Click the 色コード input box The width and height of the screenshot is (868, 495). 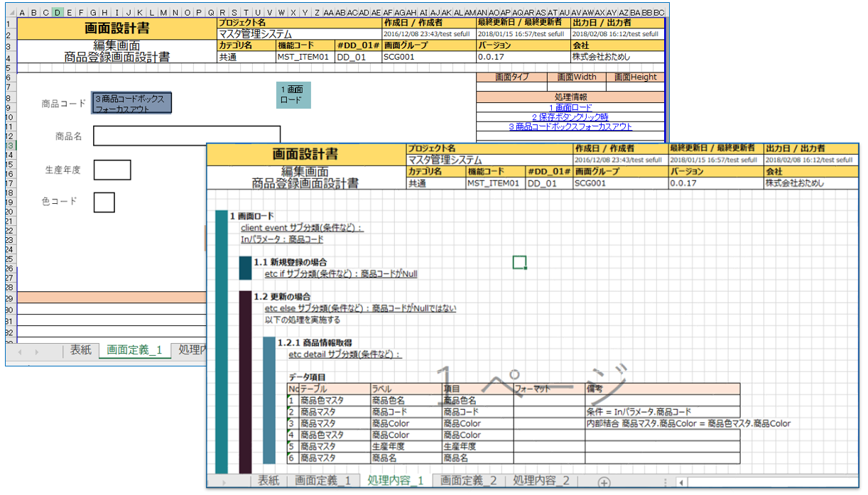(104, 202)
